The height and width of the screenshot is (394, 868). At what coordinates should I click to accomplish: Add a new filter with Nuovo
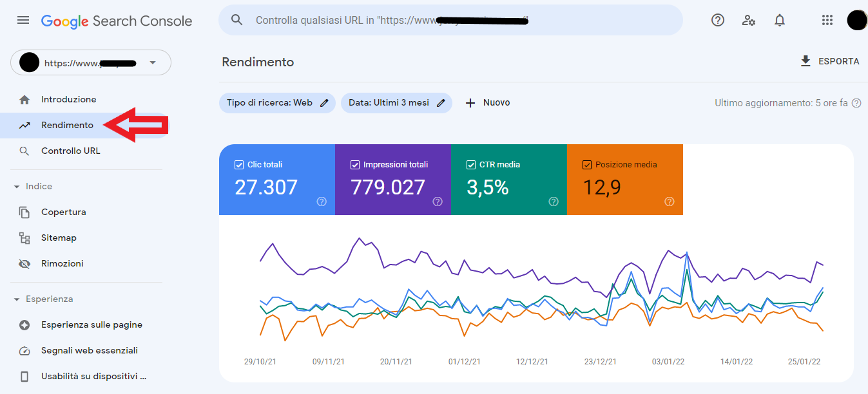pos(488,103)
